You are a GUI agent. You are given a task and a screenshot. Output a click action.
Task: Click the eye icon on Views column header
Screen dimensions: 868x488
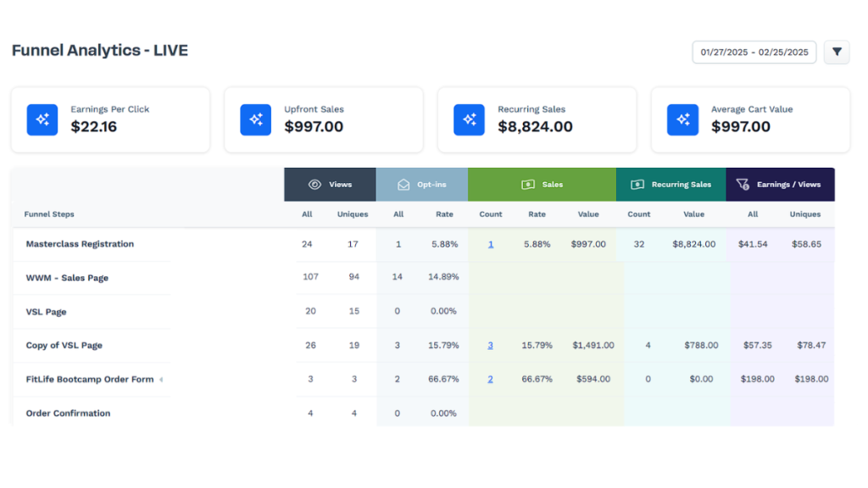point(313,184)
